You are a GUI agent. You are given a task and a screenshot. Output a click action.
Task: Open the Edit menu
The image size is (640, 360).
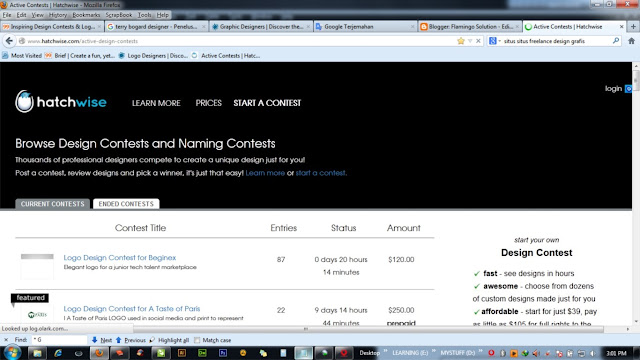[21, 15]
